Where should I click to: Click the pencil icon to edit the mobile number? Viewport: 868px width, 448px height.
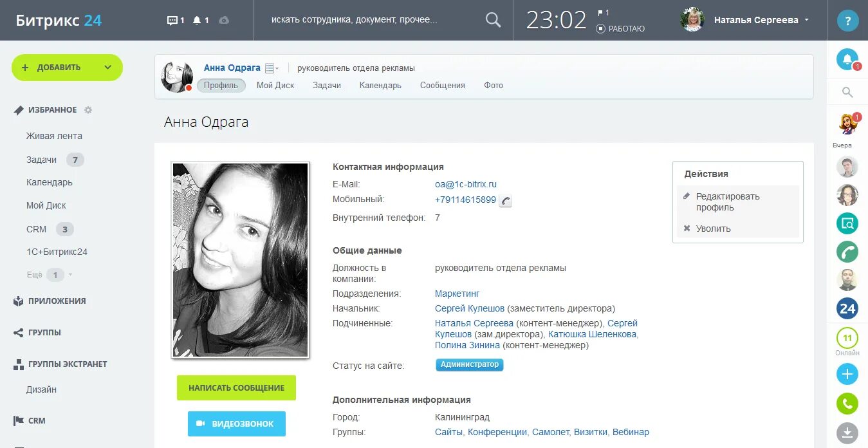pyautogui.click(x=505, y=200)
